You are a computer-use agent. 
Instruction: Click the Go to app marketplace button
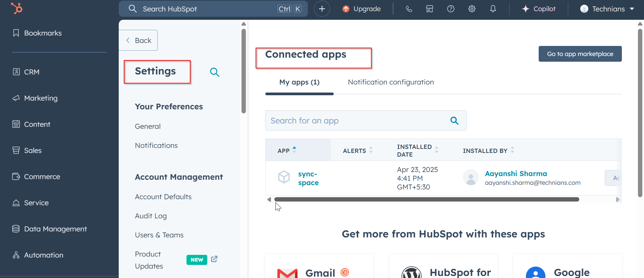pos(580,54)
